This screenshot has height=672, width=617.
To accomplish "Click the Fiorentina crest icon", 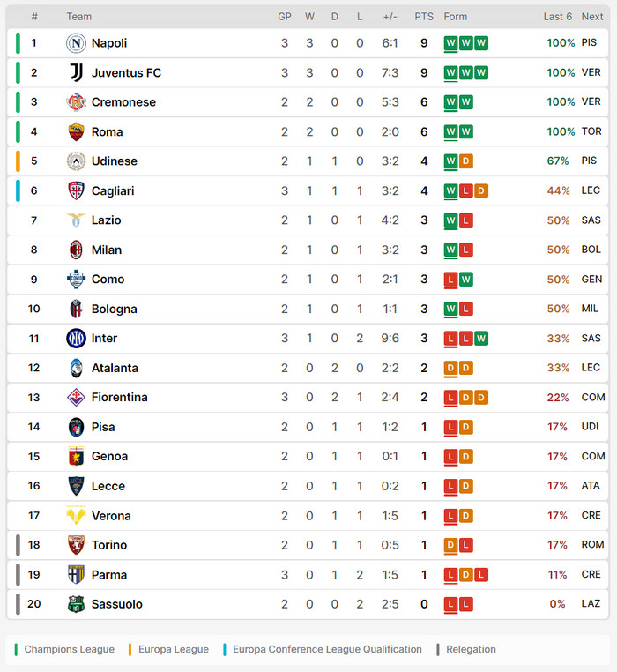I will (77, 397).
